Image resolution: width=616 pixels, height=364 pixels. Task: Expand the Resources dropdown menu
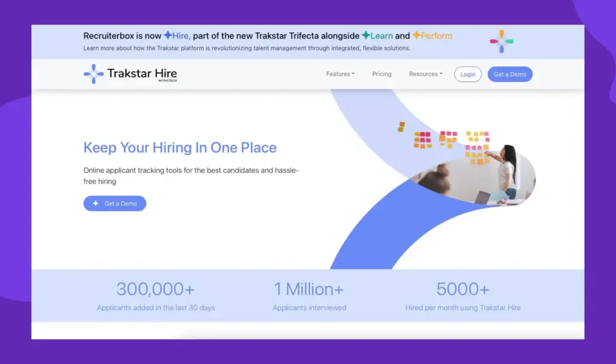pos(425,74)
